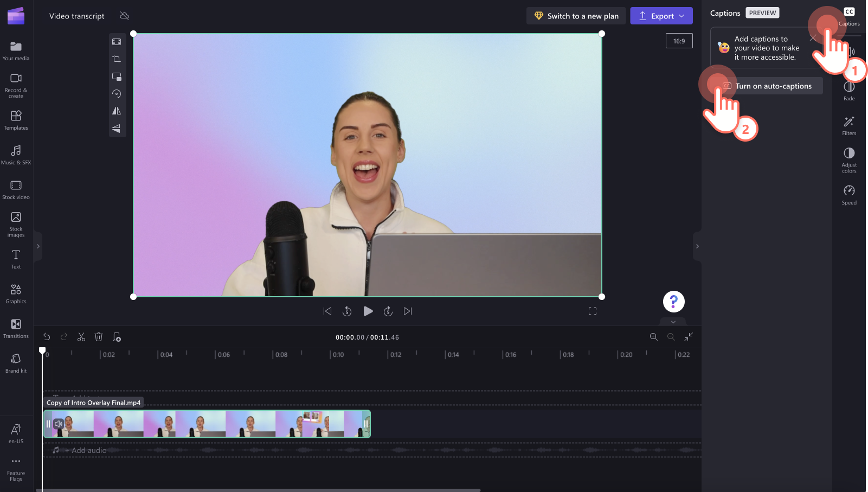Screen dimensions: 868x492
Task: Click Switch to a new plan
Action: pyautogui.click(x=576, y=16)
